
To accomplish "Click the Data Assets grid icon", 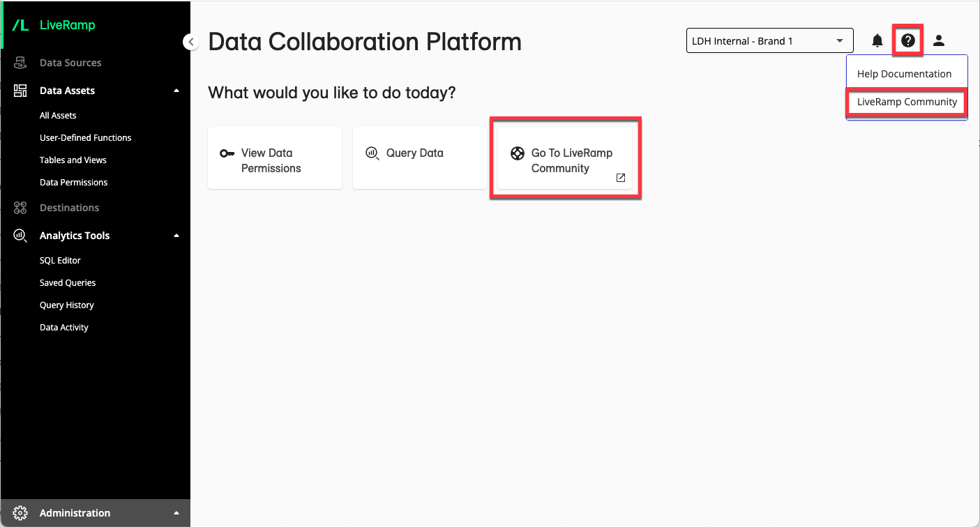I will point(20,91).
